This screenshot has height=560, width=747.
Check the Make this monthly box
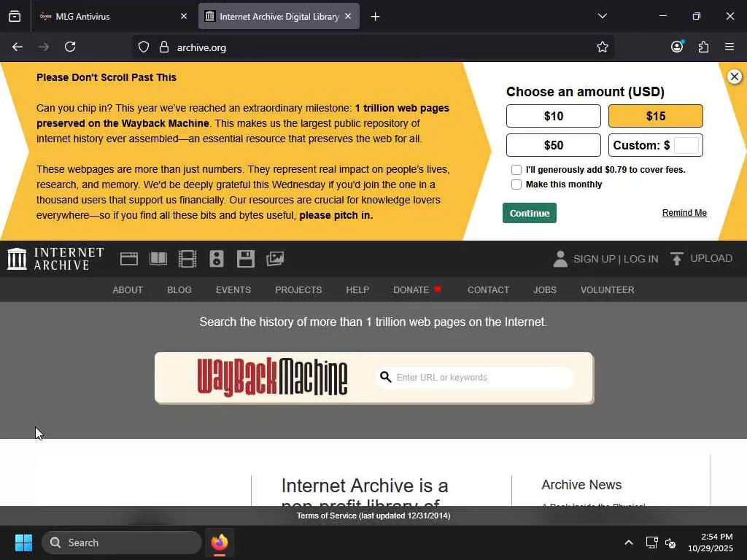516,184
